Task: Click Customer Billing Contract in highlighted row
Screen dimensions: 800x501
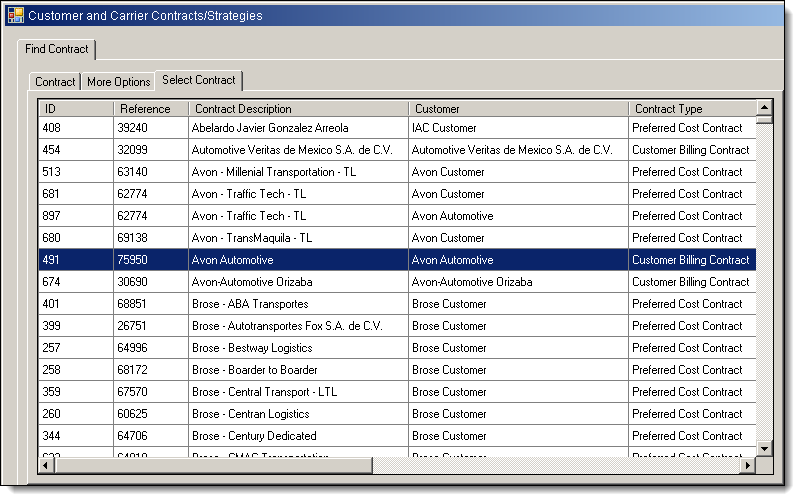Action: pos(692,260)
